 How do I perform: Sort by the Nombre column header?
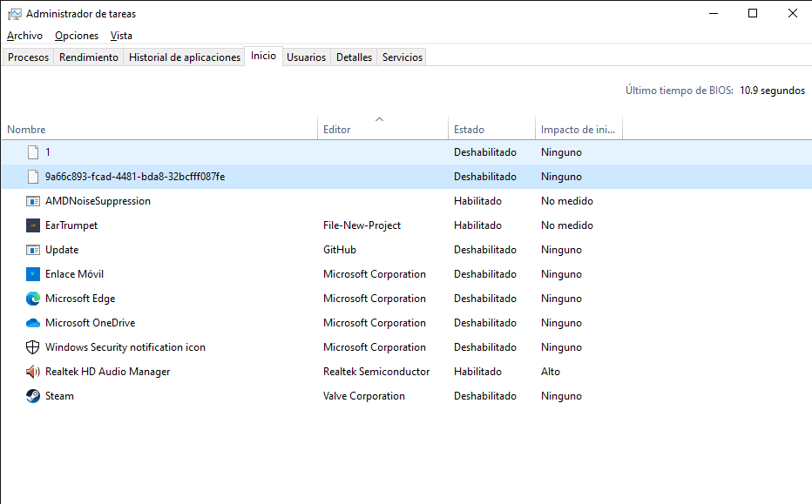[x=159, y=129]
